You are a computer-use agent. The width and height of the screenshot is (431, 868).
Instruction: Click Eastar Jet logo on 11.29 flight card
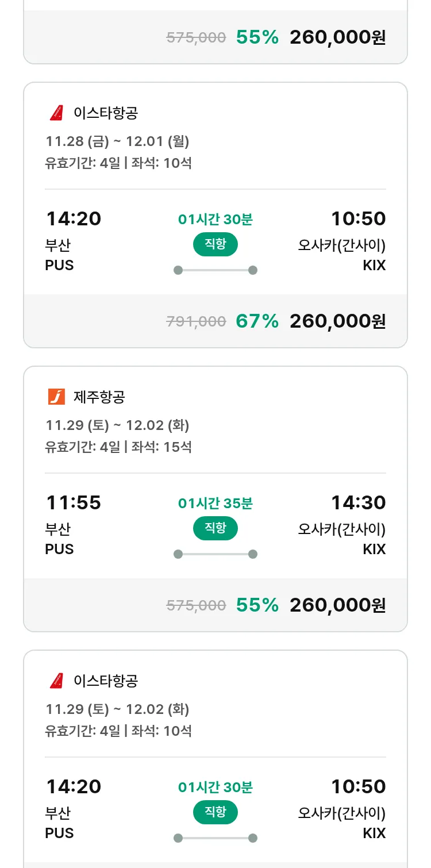coord(56,681)
